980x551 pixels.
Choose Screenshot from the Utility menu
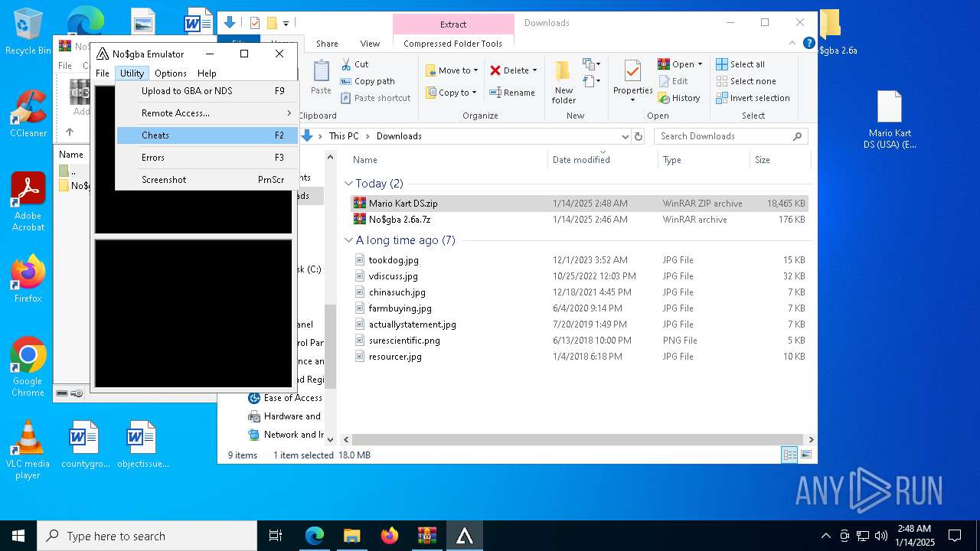tap(207, 180)
